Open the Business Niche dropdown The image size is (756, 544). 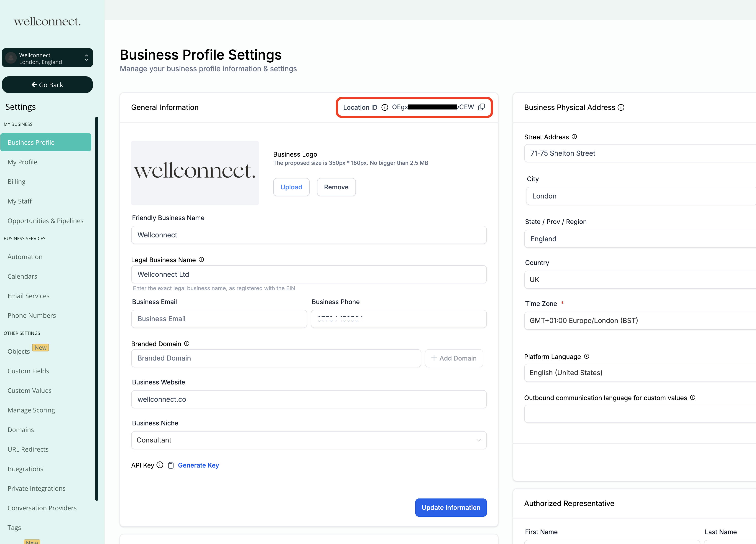(x=309, y=440)
